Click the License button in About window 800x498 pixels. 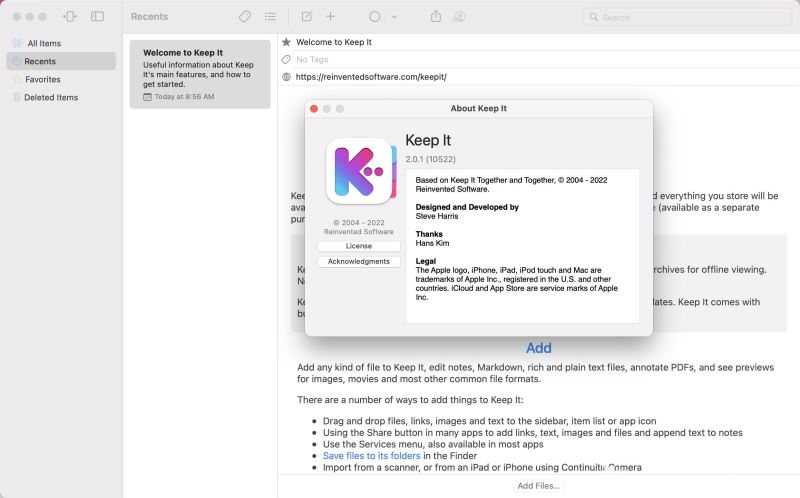click(x=359, y=246)
